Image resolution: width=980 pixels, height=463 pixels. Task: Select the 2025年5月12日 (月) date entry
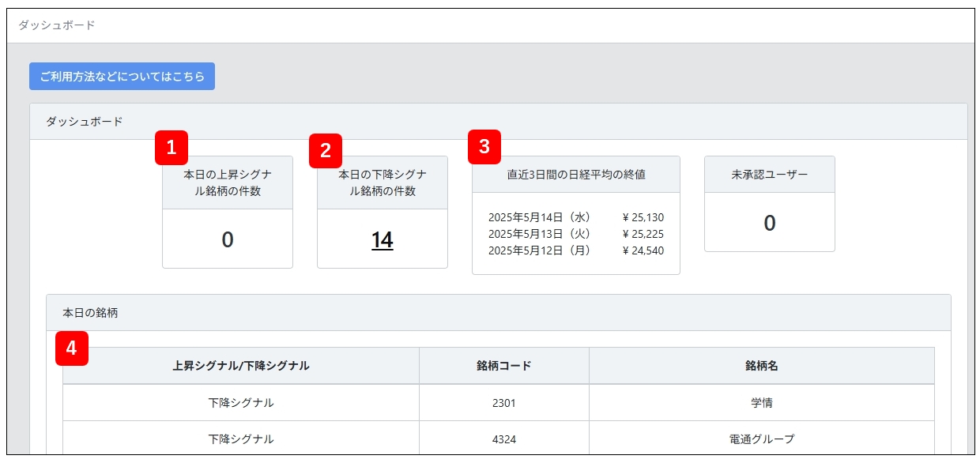pos(539,250)
